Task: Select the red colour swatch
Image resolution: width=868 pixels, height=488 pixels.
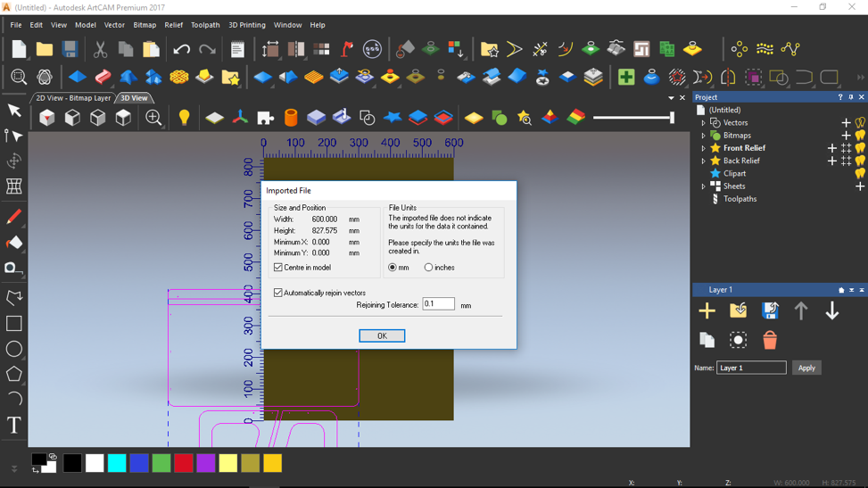Action: click(183, 463)
